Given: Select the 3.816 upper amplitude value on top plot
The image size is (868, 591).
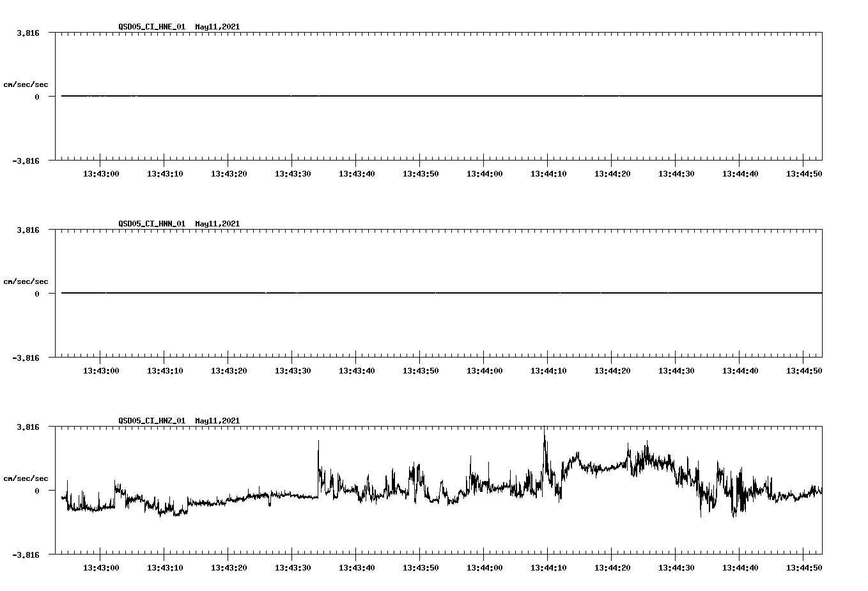Looking at the screenshot, I should (29, 32).
